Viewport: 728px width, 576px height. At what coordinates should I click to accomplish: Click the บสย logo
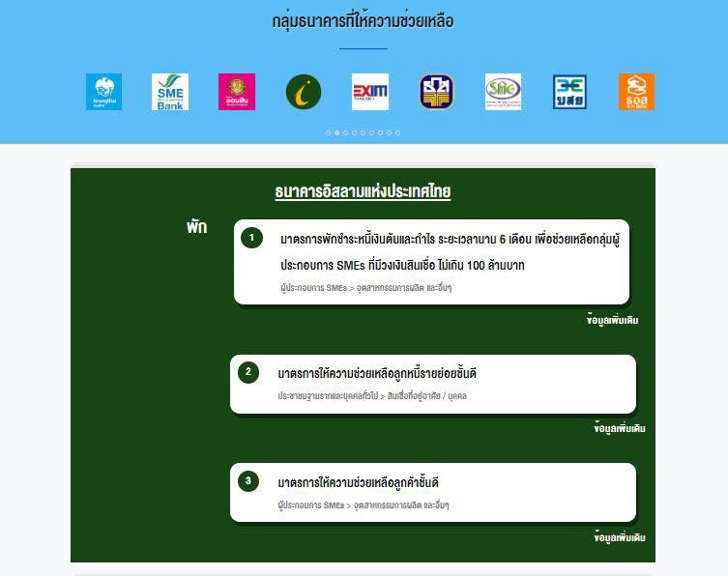coord(569,92)
